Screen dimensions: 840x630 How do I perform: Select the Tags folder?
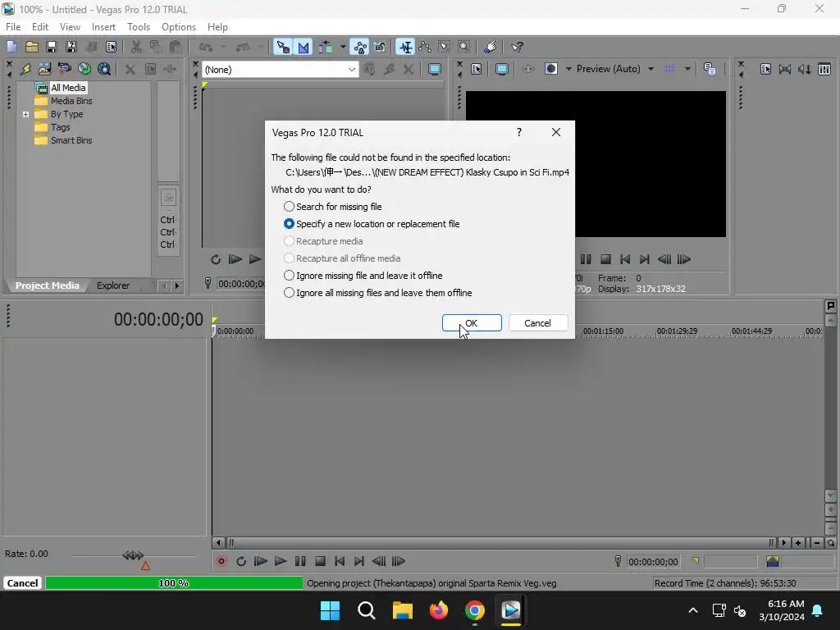tap(52, 127)
